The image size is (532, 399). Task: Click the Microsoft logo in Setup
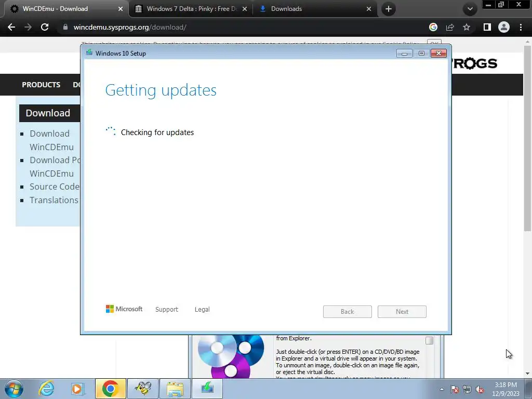[x=124, y=309]
